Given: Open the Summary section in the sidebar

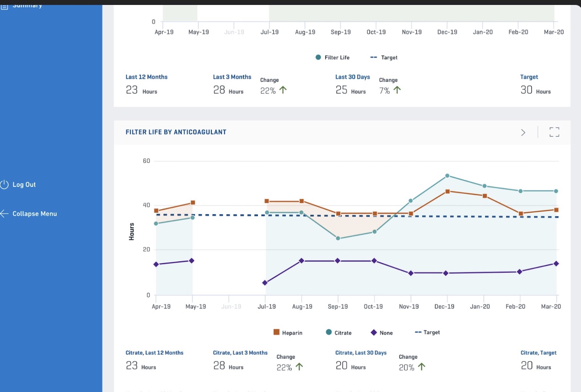Looking at the screenshot, I should pyautogui.click(x=27, y=5).
